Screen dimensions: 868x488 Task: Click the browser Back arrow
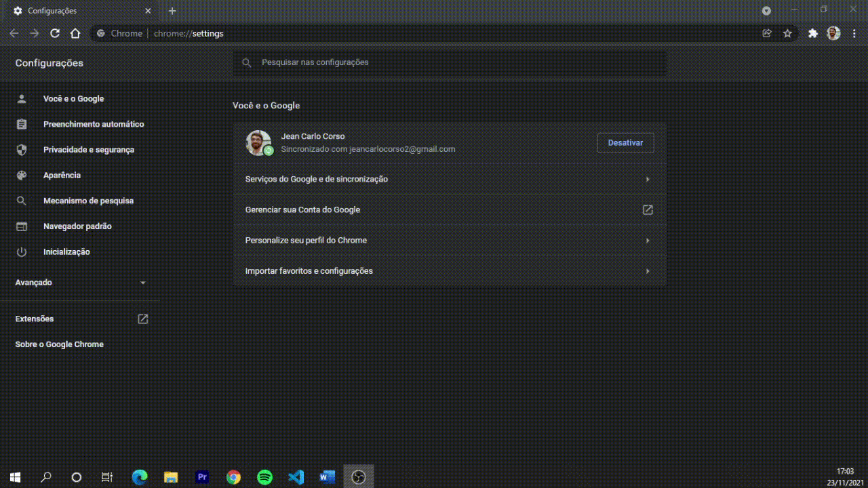click(14, 33)
